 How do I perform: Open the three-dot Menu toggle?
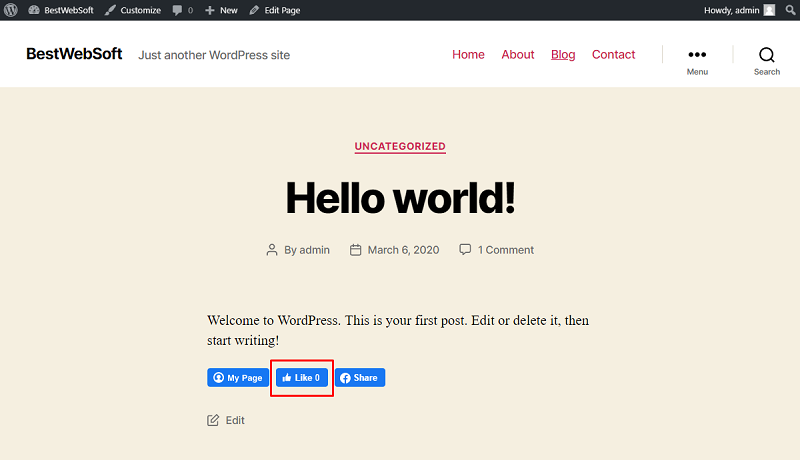tap(697, 61)
